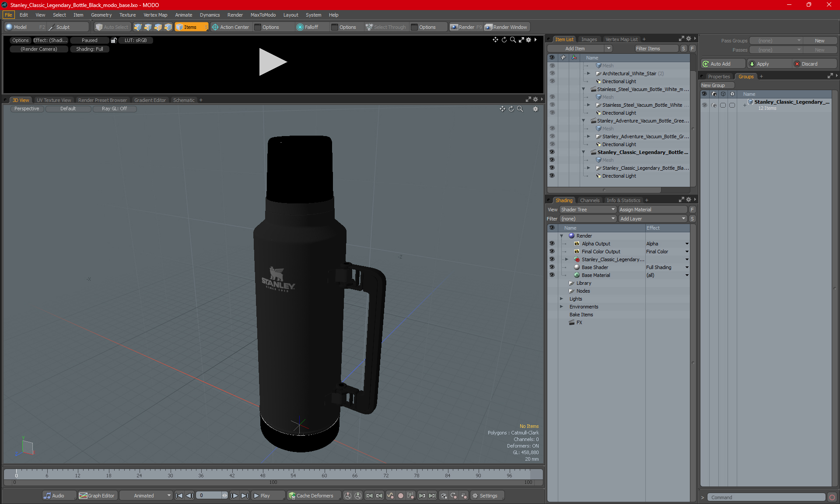Image resolution: width=840 pixels, height=504 pixels.
Task: Toggle visibility of Base Material
Action: coord(552,275)
